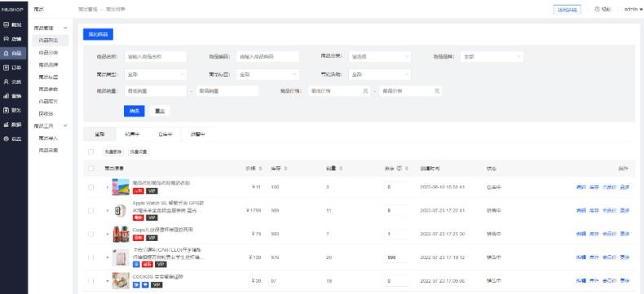Click the info icon in the sort-order column header
The width and height of the screenshot is (644, 294).
point(399,169)
